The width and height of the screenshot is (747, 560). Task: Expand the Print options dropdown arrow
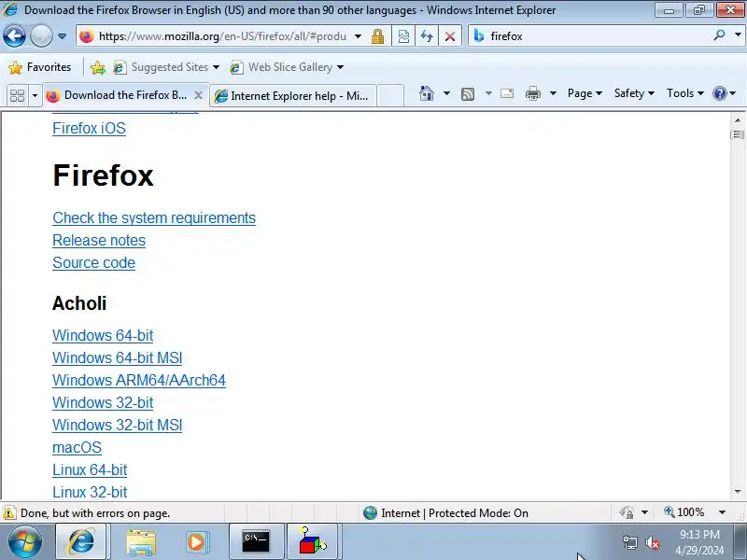click(553, 93)
